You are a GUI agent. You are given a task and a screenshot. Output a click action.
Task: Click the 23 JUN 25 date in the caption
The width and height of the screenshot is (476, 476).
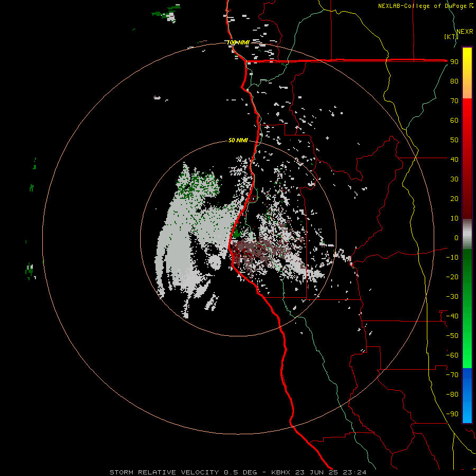point(317,472)
